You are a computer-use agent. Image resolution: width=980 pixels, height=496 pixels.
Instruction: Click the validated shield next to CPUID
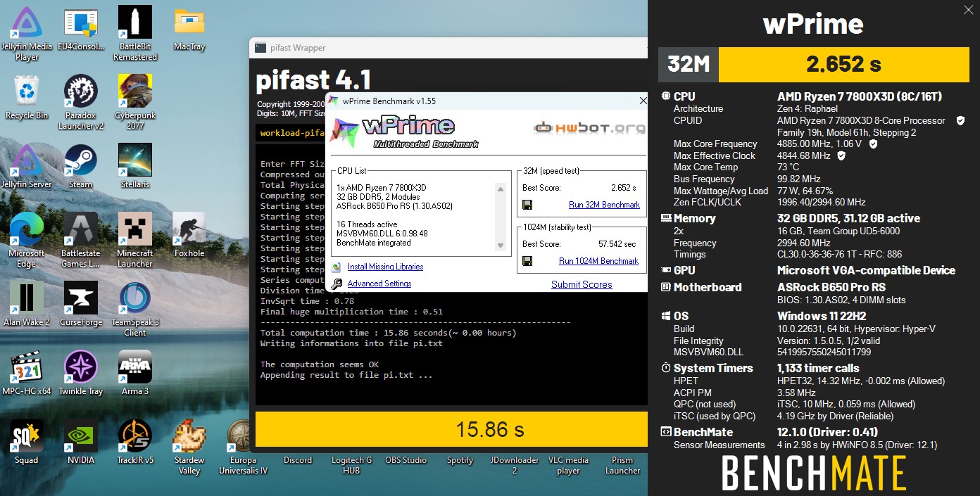(x=960, y=121)
